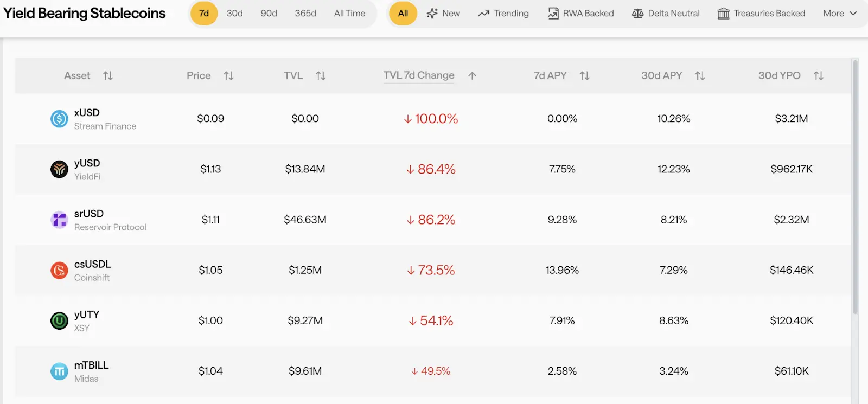Viewport: 868px width, 404px height.
Task: Choose the All category filter pill
Action: 403,14
